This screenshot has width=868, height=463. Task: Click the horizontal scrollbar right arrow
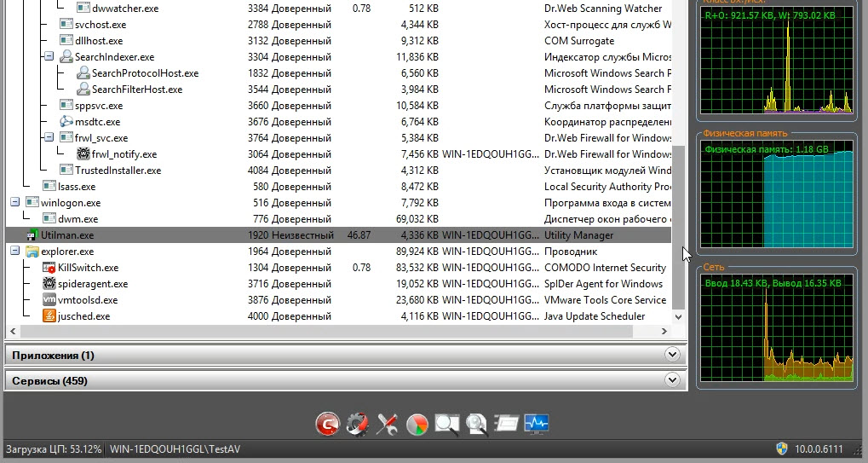click(x=664, y=331)
